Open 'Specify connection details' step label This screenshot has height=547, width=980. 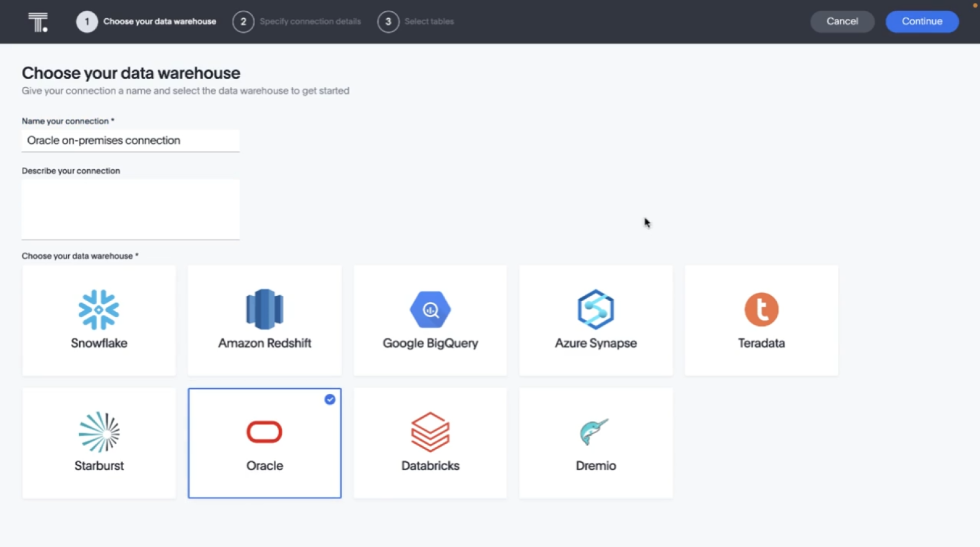click(x=310, y=22)
